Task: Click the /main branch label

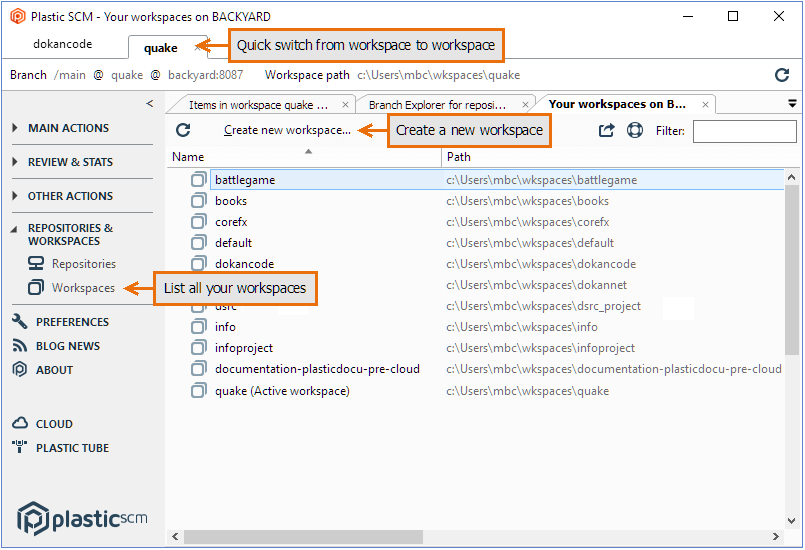Action: 70,75
